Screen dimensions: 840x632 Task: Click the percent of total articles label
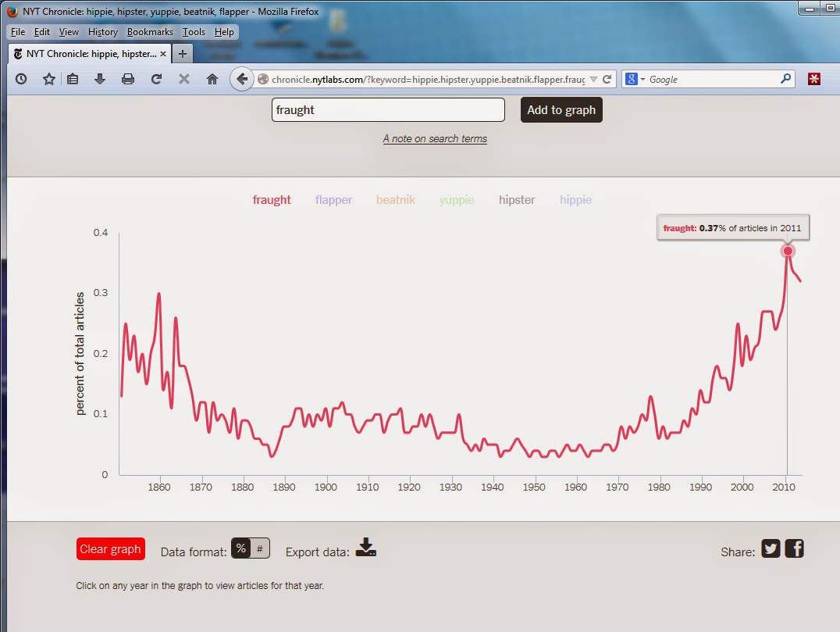pyautogui.click(x=80, y=353)
